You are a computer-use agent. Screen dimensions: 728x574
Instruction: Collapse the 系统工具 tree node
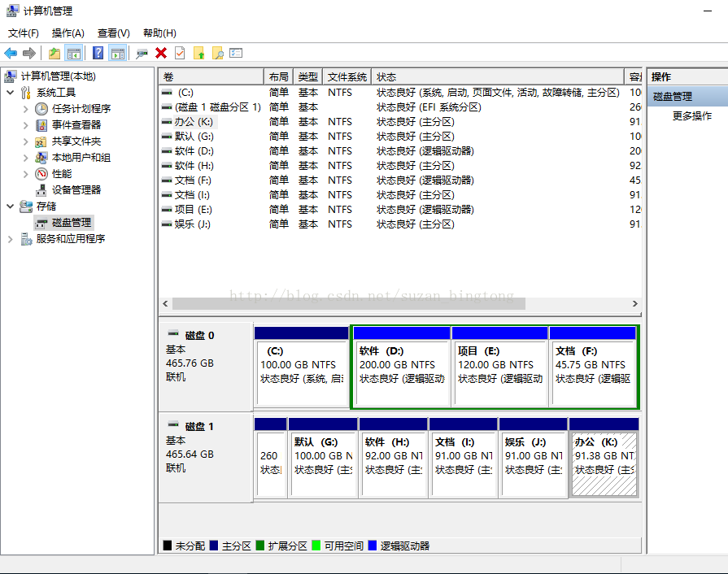(x=11, y=93)
